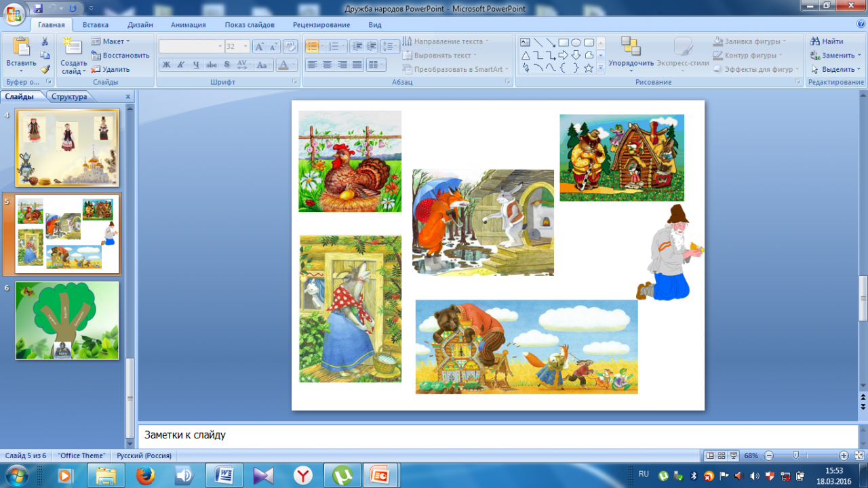Start slideshow from status bar icon
This screenshot has width=868, height=488.
pos(734,455)
